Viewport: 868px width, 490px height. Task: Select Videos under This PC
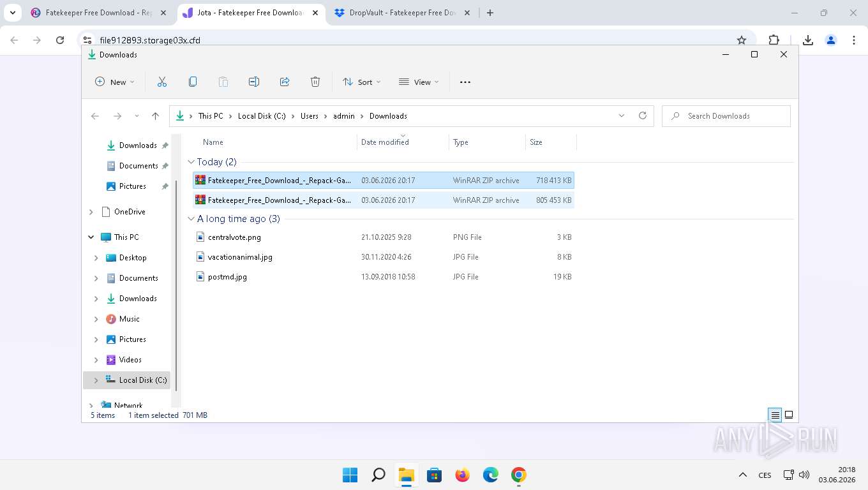130,360
